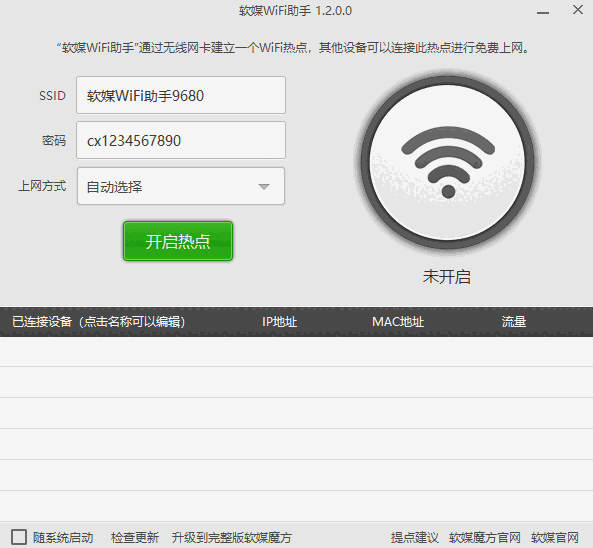Image resolution: width=593 pixels, height=548 pixels.
Task: Visit 软媒魔方官网 link
Action: coord(484,537)
